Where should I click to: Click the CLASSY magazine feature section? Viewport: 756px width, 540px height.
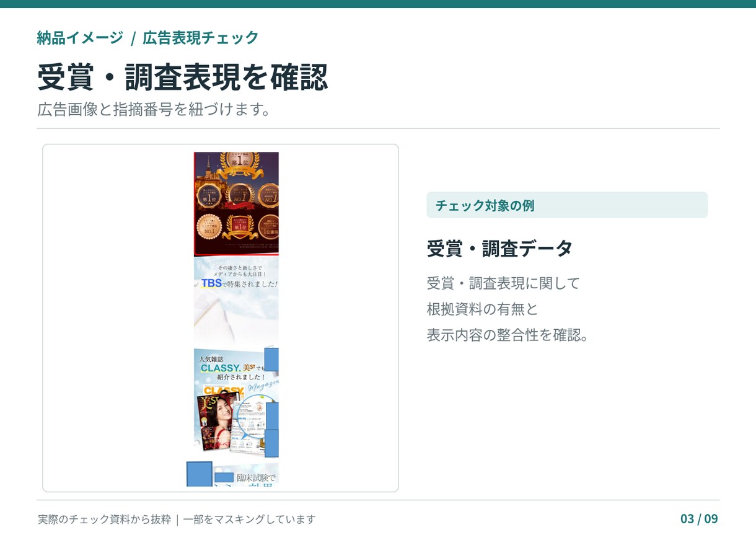tap(236, 403)
